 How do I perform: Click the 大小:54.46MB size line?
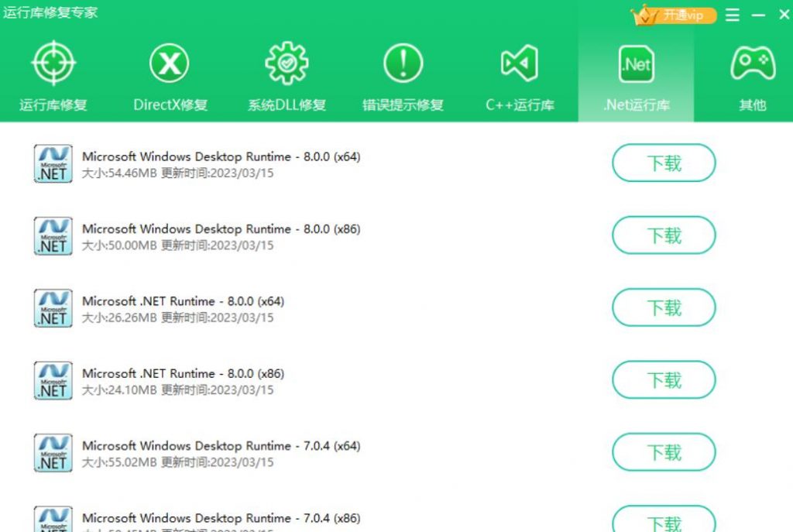point(177,173)
